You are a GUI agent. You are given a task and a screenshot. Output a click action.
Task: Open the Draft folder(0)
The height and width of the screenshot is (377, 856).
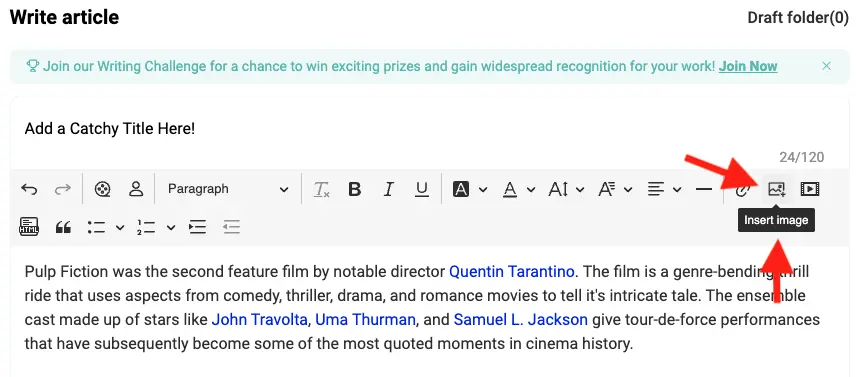coord(798,17)
